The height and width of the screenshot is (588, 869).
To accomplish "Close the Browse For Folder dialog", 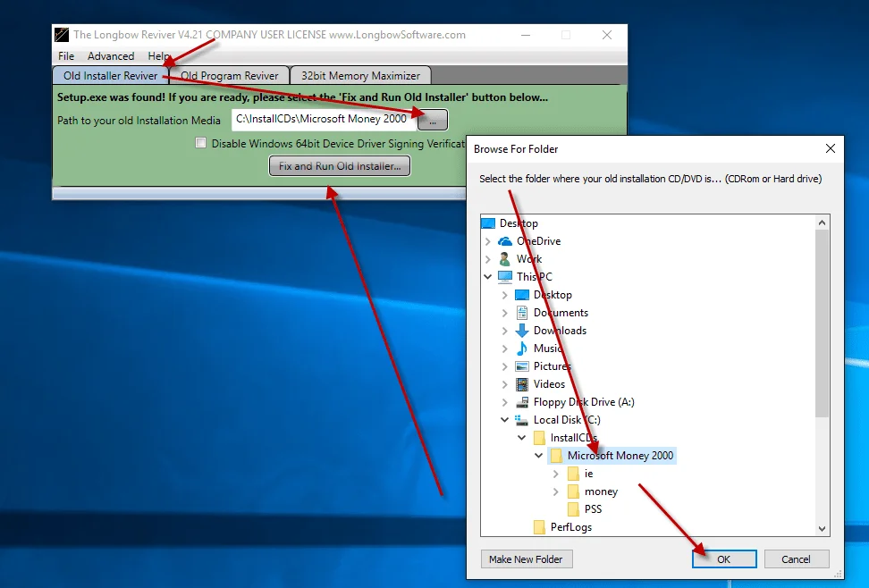I will pos(831,148).
